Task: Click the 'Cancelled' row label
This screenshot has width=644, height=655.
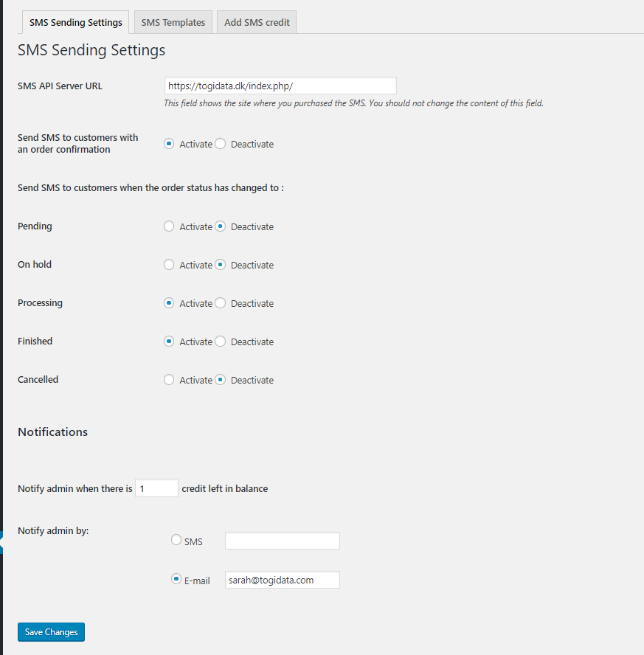Action: [38, 380]
